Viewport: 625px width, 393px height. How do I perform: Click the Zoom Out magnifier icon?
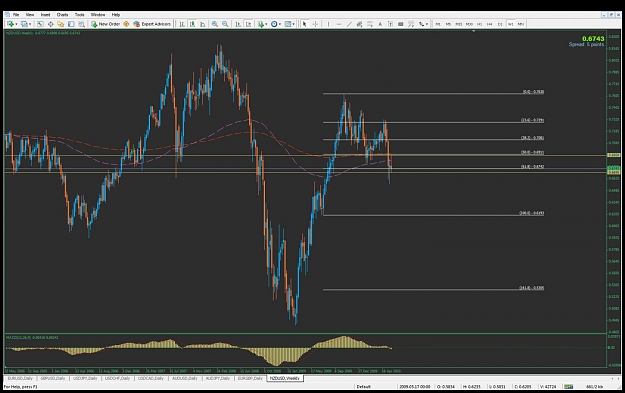coord(225,24)
